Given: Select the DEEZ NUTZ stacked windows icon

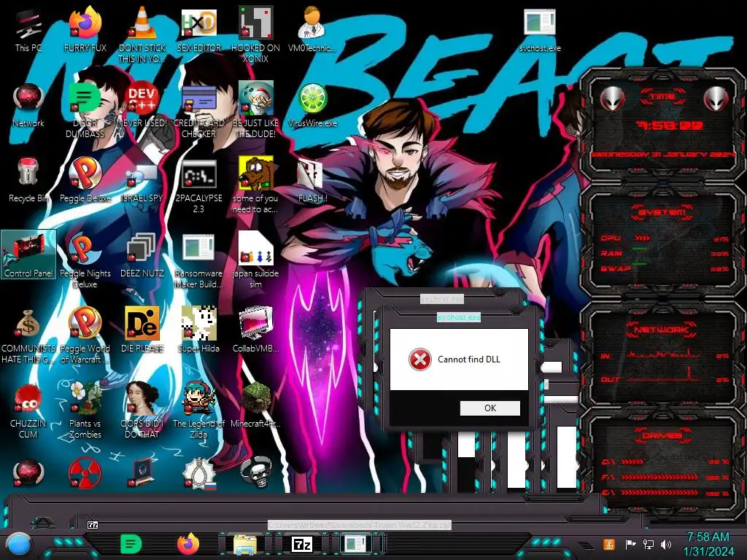Looking at the screenshot, I should click(x=142, y=256).
